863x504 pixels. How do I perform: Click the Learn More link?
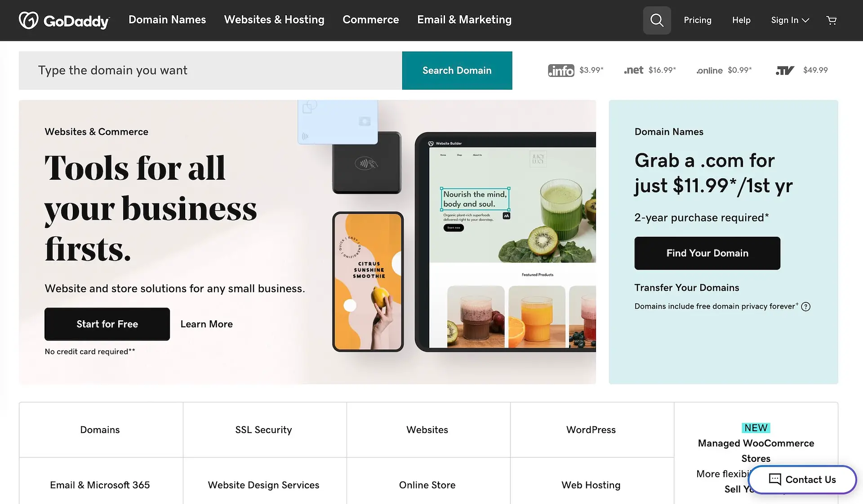point(206,324)
